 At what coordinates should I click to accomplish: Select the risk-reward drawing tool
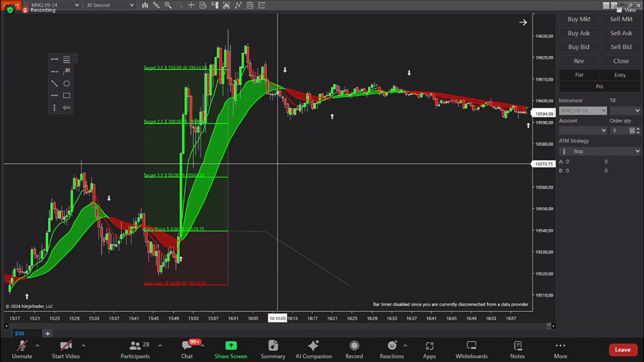click(66, 71)
